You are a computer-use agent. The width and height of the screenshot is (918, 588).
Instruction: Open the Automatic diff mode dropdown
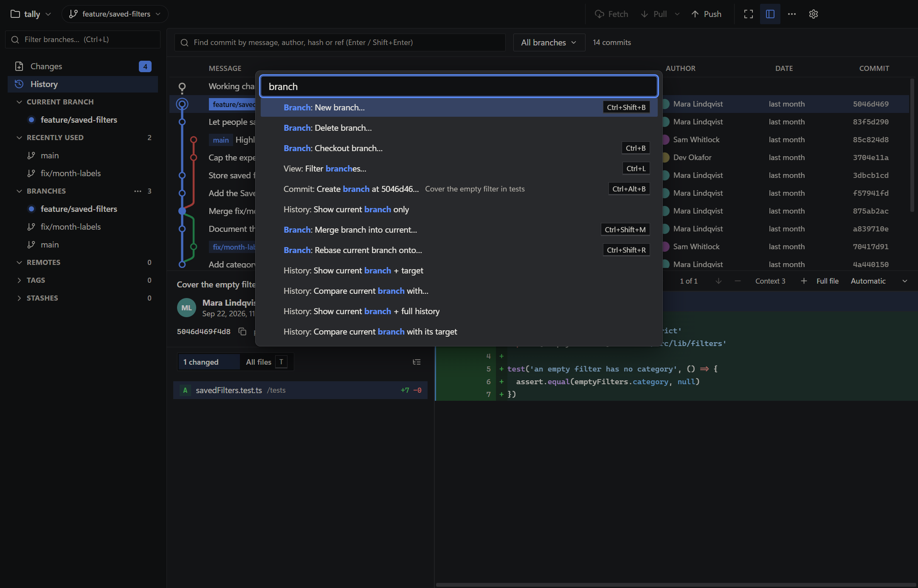(x=879, y=281)
